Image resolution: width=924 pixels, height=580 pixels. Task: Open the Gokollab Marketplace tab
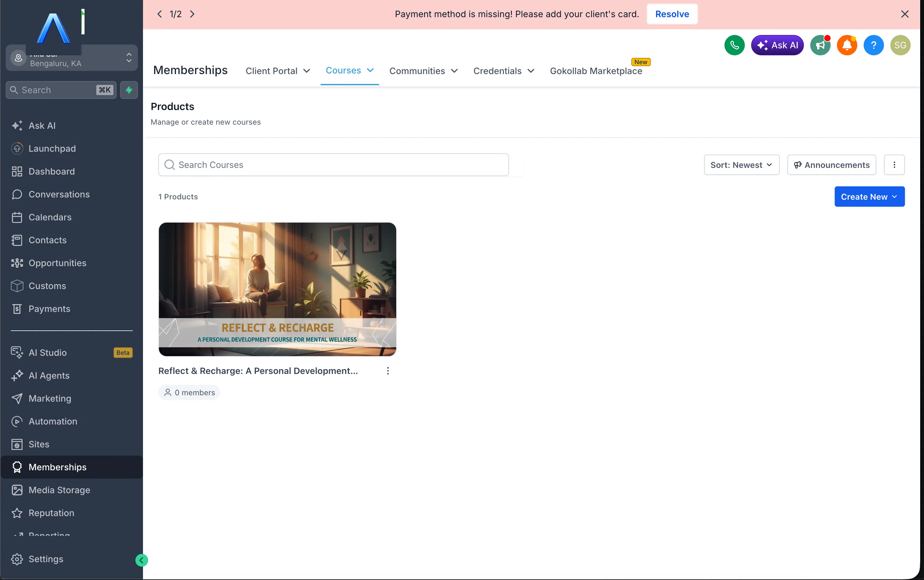pyautogui.click(x=596, y=71)
